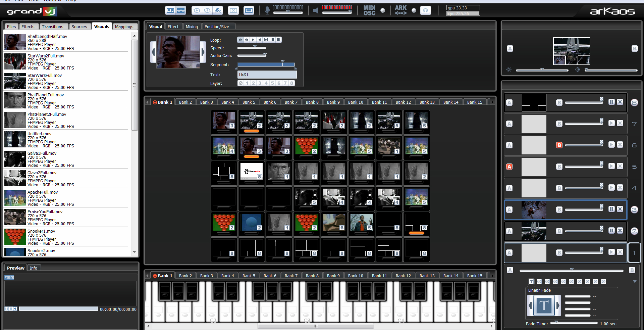
Task: Open Bank 10 in keyboard section
Action: tap(356, 276)
